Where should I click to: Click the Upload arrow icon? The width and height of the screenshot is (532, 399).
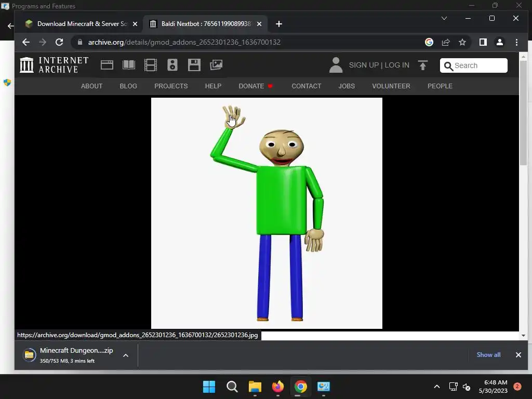pos(423,65)
